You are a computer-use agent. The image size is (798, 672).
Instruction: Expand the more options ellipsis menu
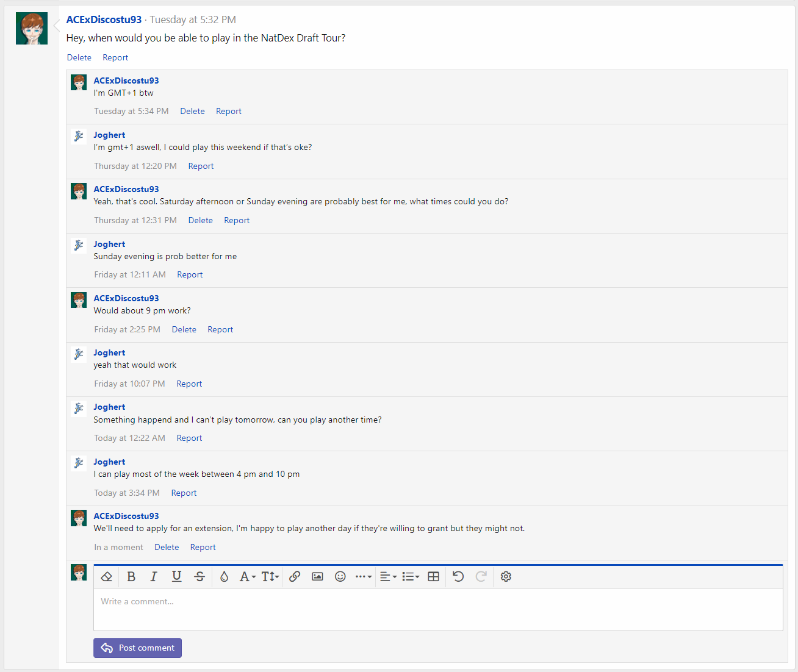tap(364, 577)
